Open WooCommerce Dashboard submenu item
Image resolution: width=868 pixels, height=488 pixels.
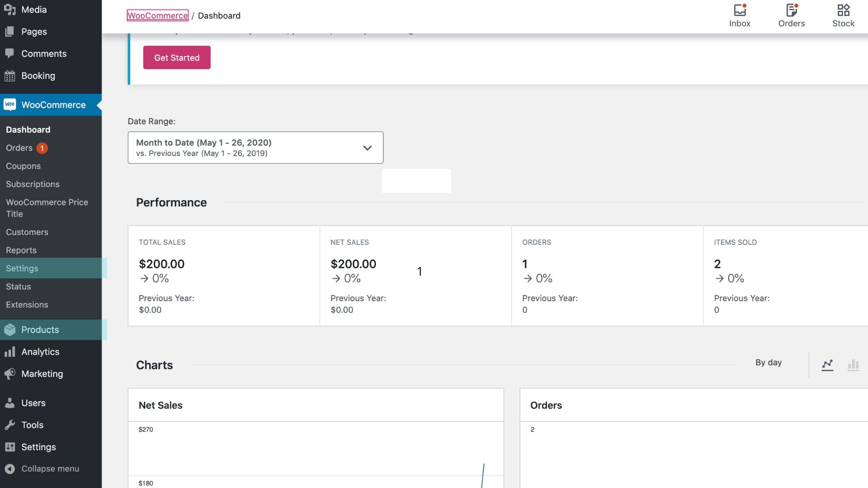pos(28,130)
